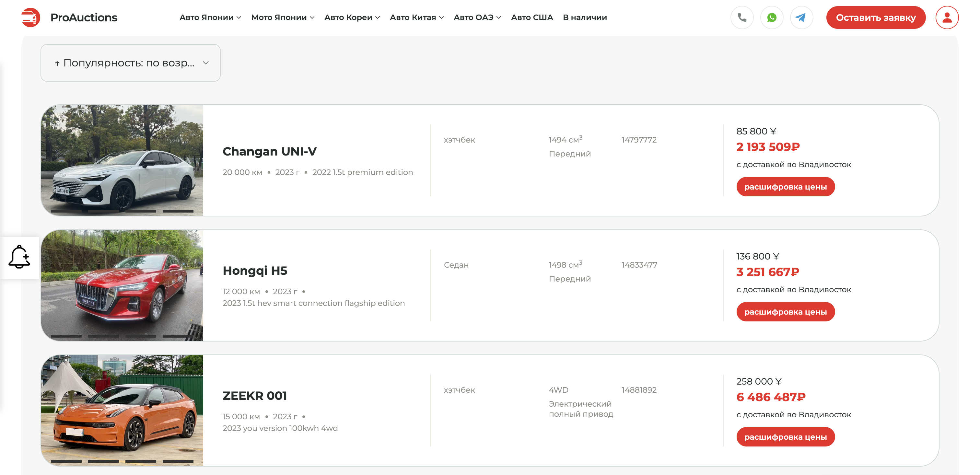Click the 136 800 ¥ price

click(757, 257)
